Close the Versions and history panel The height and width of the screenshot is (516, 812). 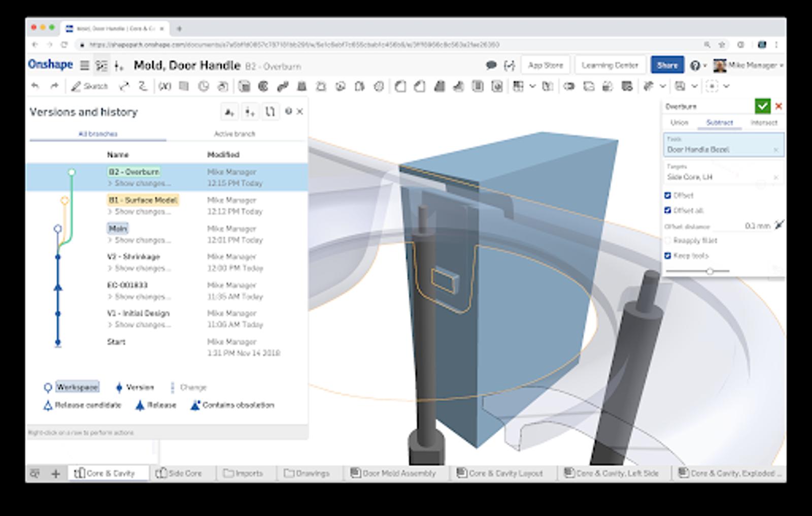pos(300,112)
